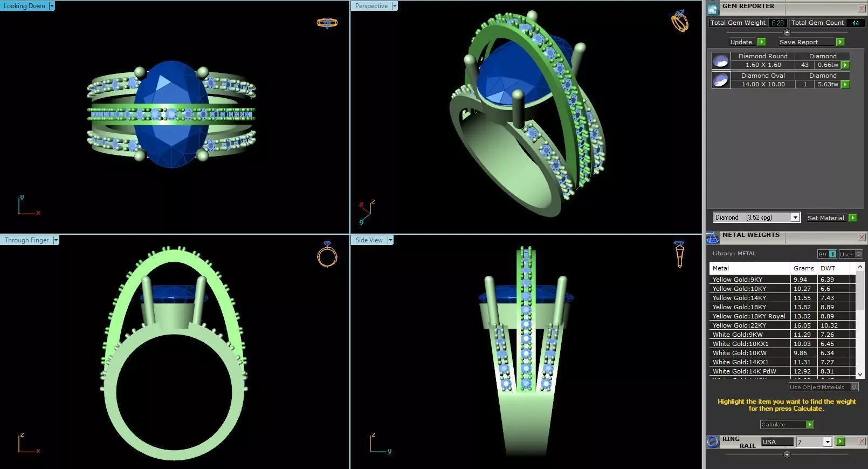Click the 1.60 X 1.60 gem size cell

(x=763, y=65)
